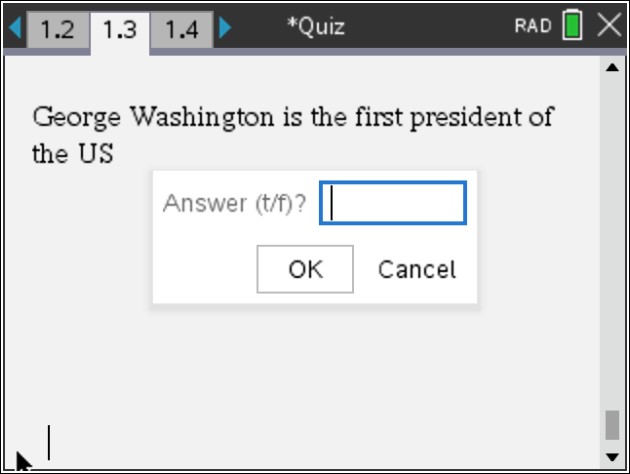Click the scrollbar down arrow

[612, 457]
